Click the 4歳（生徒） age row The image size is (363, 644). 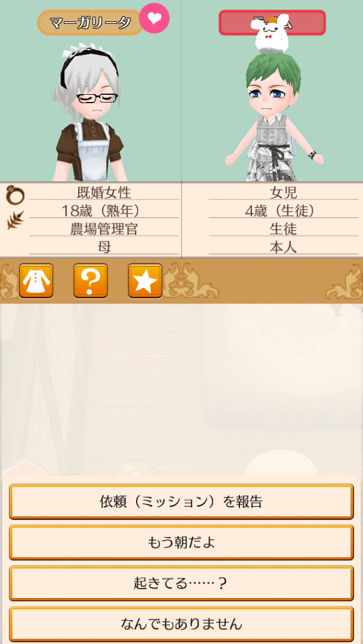tap(283, 210)
